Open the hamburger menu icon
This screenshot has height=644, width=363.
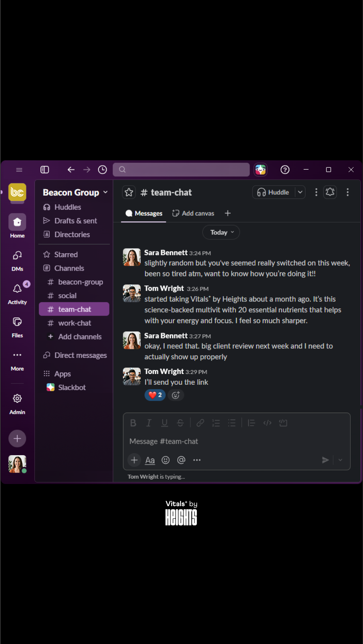point(19,170)
